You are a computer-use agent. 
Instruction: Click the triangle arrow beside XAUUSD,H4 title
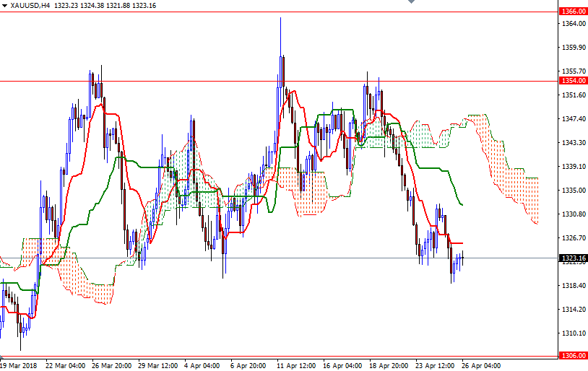tap(4, 5)
